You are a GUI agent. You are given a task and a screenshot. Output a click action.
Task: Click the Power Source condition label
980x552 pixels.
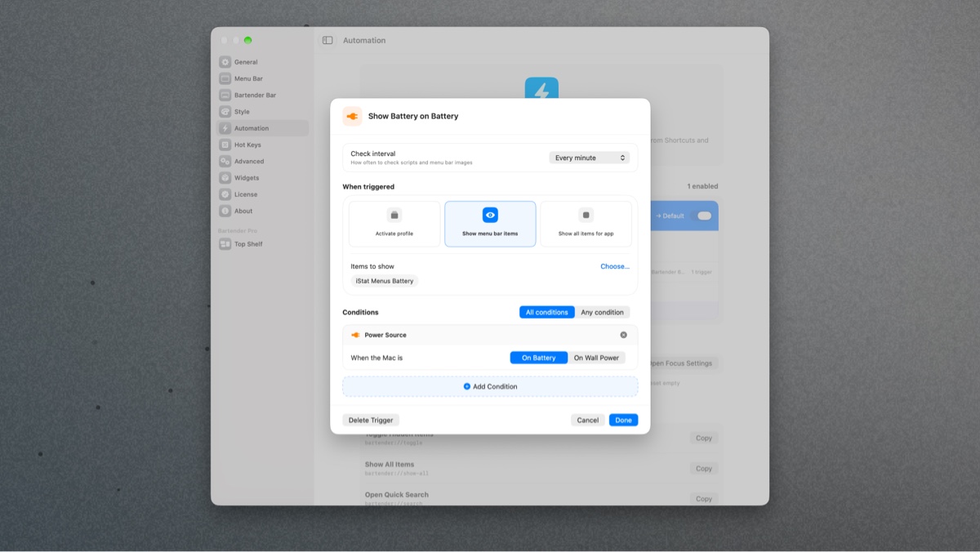click(x=385, y=335)
